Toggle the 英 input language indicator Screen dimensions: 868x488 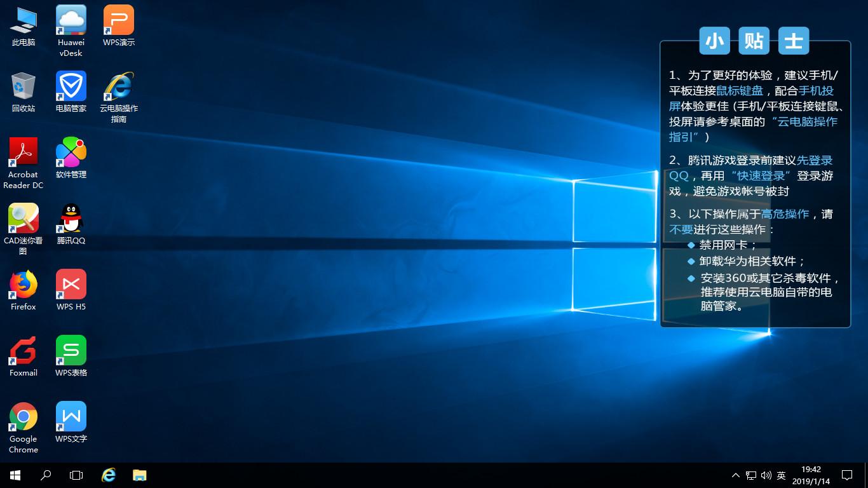[x=782, y=475]
